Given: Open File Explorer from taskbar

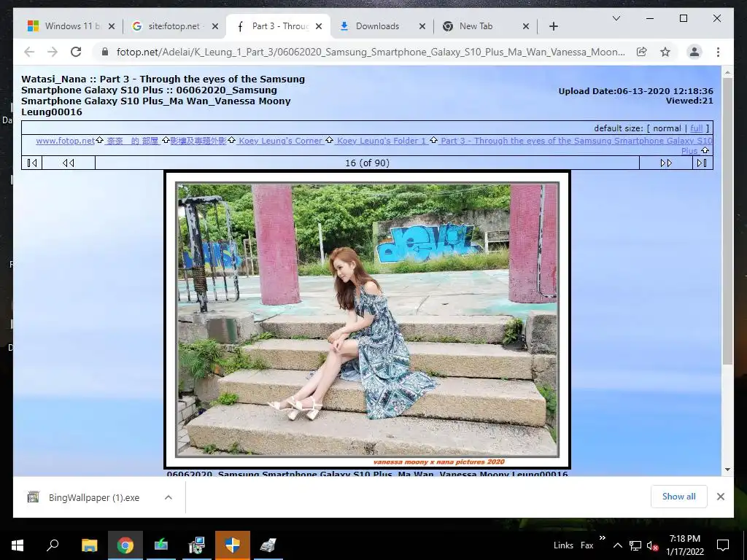Looking at the screenshot, I should click(x=89, y=545).
